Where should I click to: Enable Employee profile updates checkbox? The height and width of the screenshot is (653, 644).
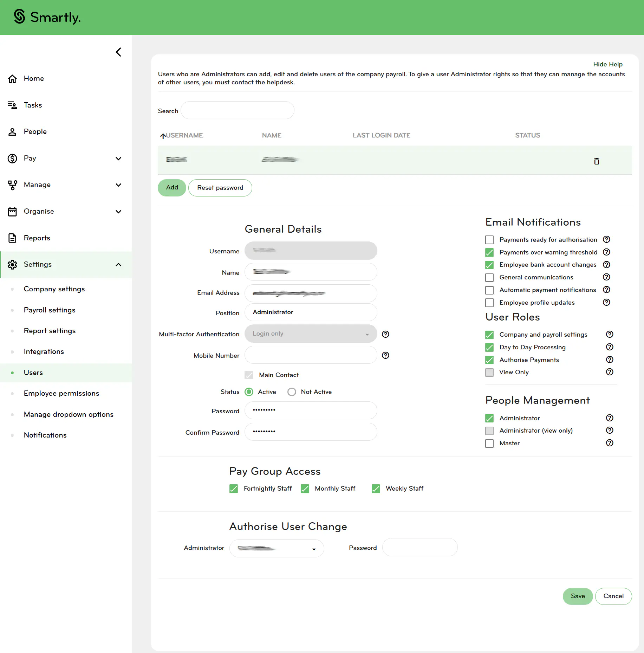point(489,303)
